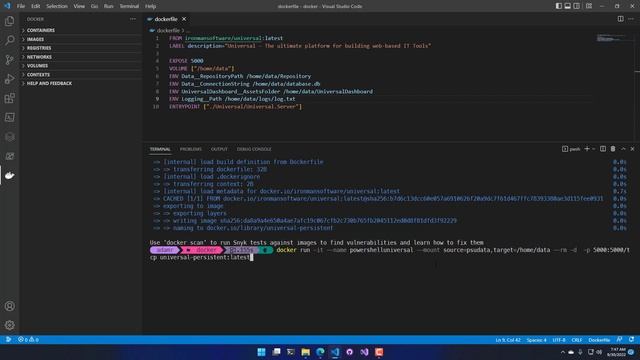Open the Source Control view
Viewport: 640px width, 360px height.
click(x=9, y=60)
